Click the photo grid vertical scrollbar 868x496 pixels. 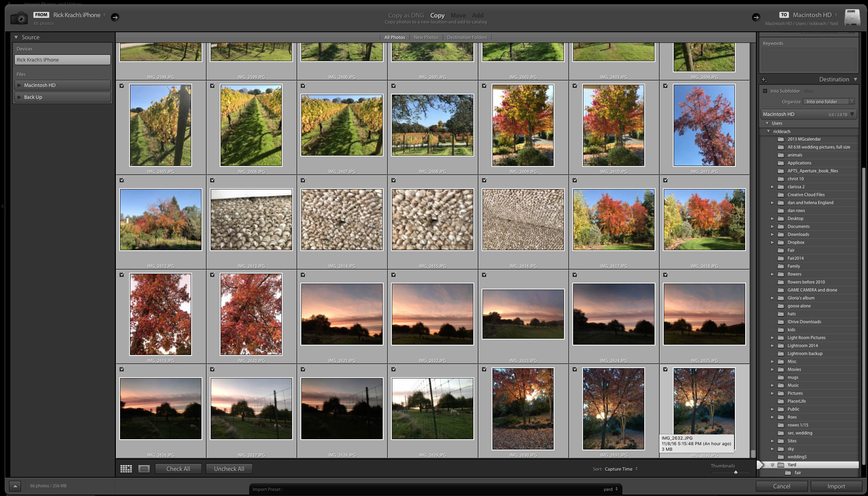[x=753, y=454]
